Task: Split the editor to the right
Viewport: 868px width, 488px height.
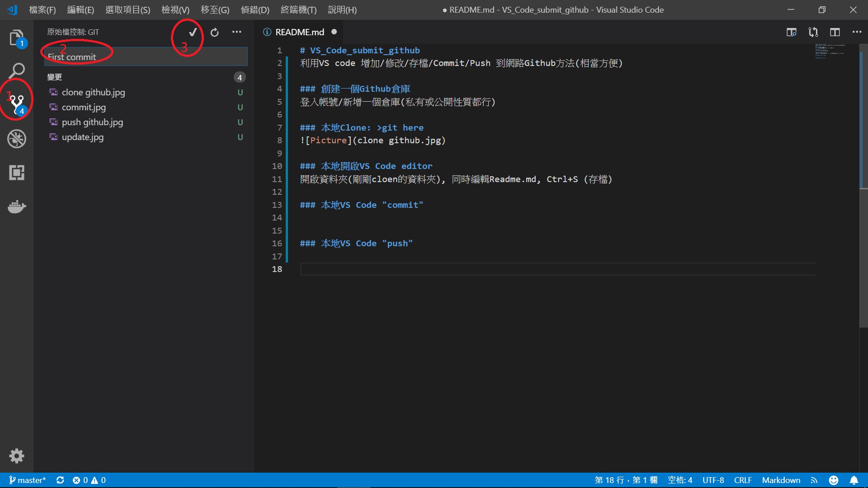Action: click(x=835, y=32)
